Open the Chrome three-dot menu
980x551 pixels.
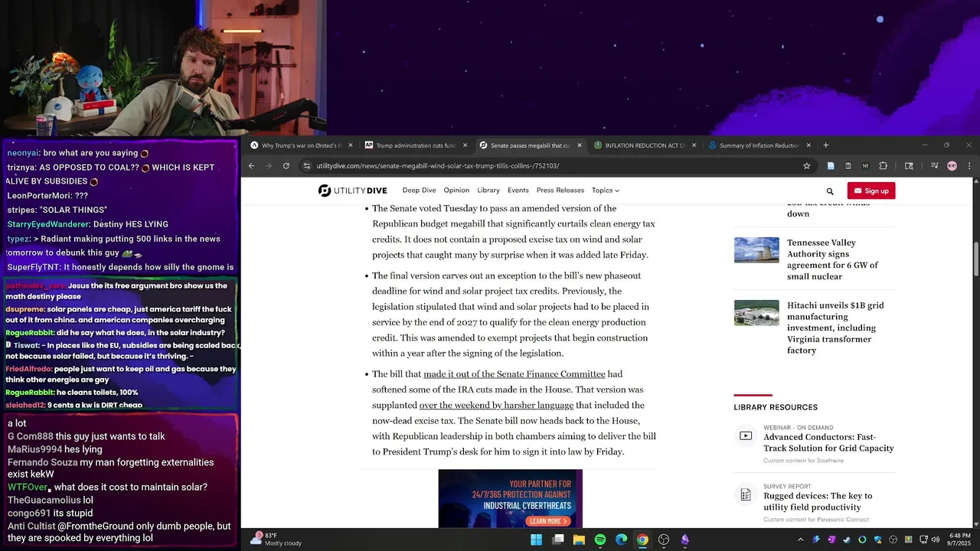point(969,166)
